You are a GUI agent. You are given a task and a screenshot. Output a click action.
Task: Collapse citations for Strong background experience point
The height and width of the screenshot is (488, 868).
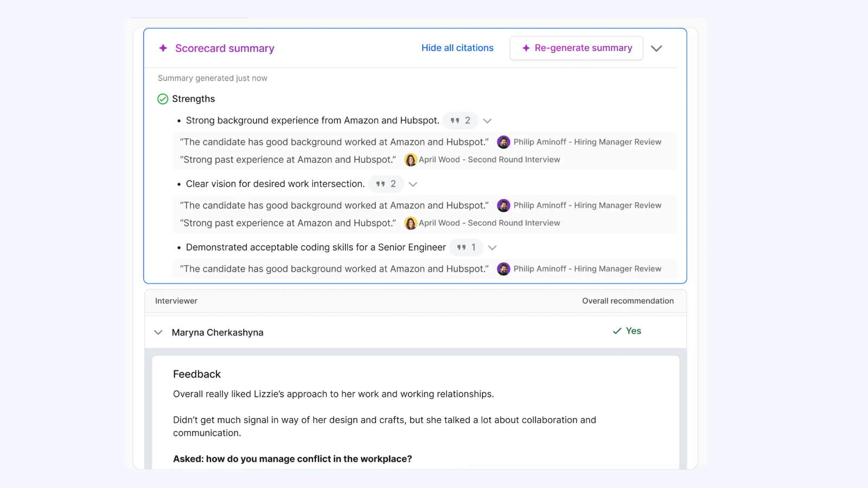pyautogui.click(x=487, y=121)
